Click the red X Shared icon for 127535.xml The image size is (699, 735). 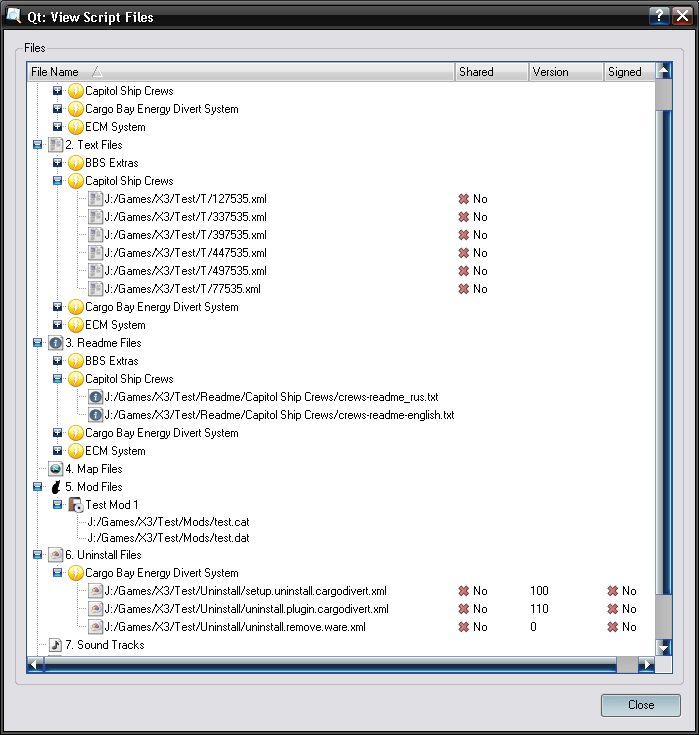click(464, 199)
